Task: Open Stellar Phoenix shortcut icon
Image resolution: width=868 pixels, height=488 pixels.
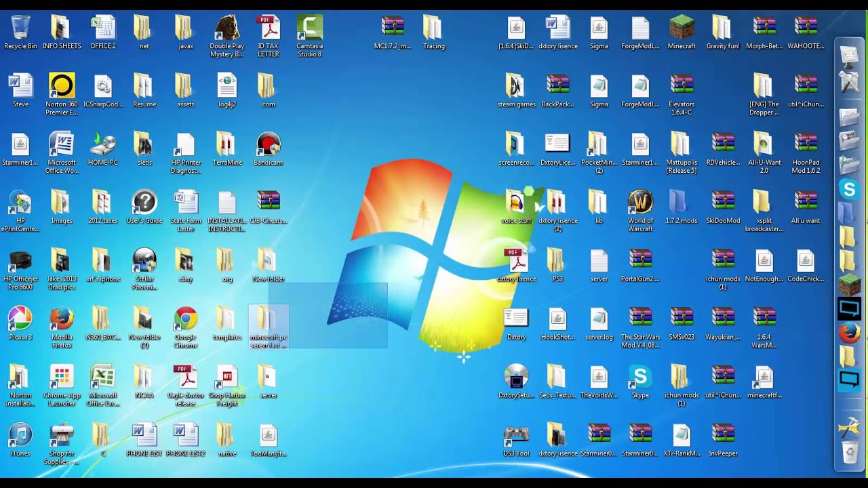Action: [x=144, y=269]
